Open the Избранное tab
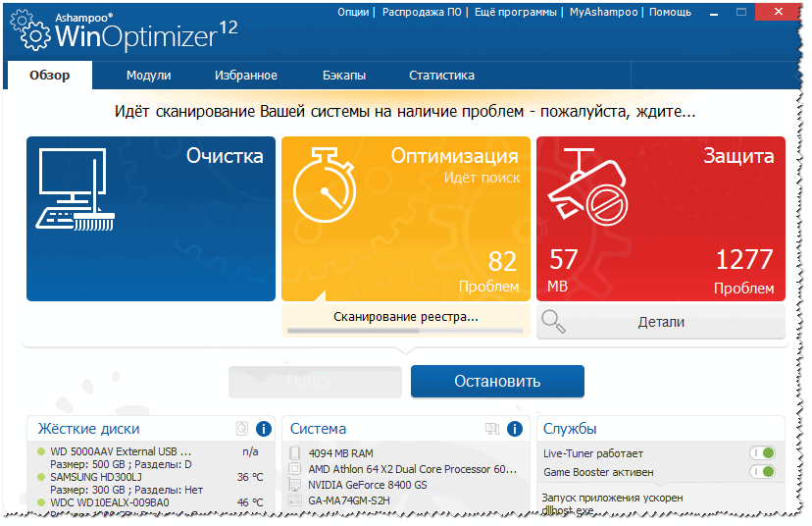The image size is (812, 526). [x=246, y=76]
